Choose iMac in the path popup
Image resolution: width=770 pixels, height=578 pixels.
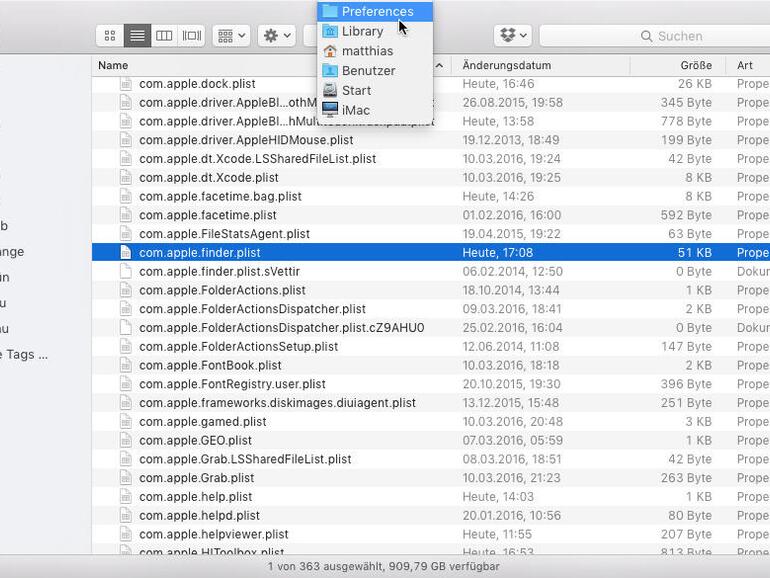point(375,110)
